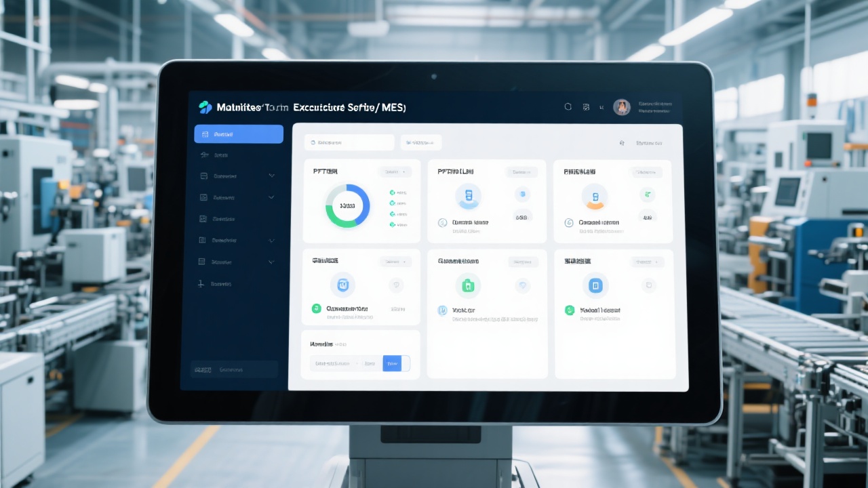Click the MES logo in the header
Image resolution: width=868 pixels, height=488 pixels.
click(x=205, y=107)
